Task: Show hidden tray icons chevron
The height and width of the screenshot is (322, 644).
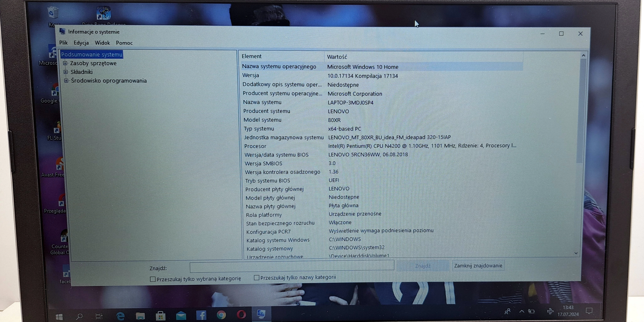Action: pos(522,311)
